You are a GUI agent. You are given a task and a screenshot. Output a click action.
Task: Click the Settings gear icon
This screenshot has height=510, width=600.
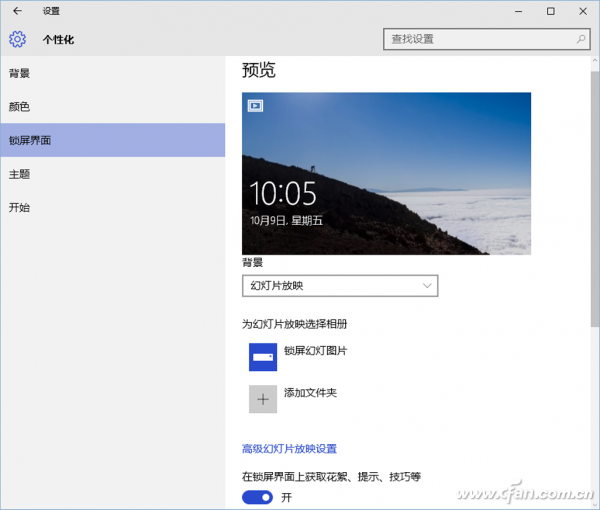tap(17, 39)
